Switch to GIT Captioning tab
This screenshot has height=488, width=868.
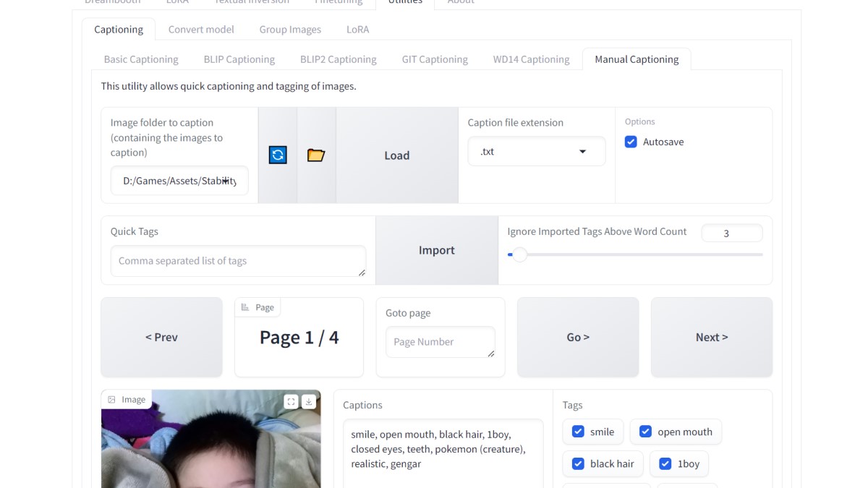click(435, 59)
